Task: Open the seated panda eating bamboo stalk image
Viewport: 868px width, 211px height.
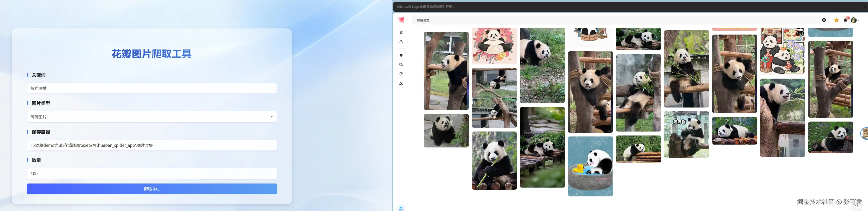Action: click(494, 160)
